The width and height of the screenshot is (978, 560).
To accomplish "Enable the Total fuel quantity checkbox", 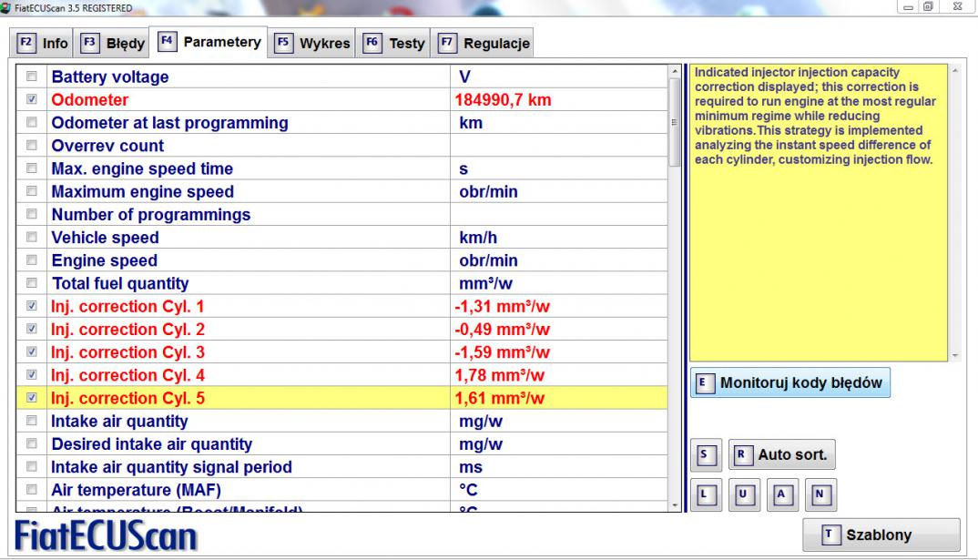I will click(31, 283).
